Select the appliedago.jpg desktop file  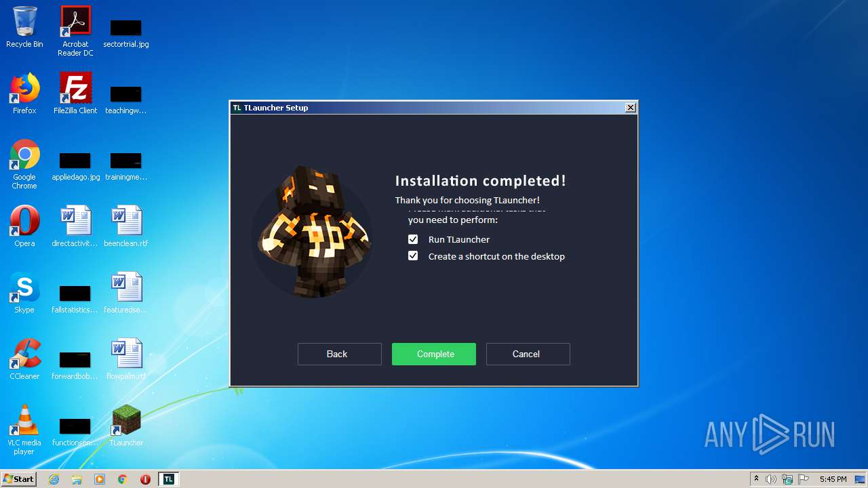(75, 167)
